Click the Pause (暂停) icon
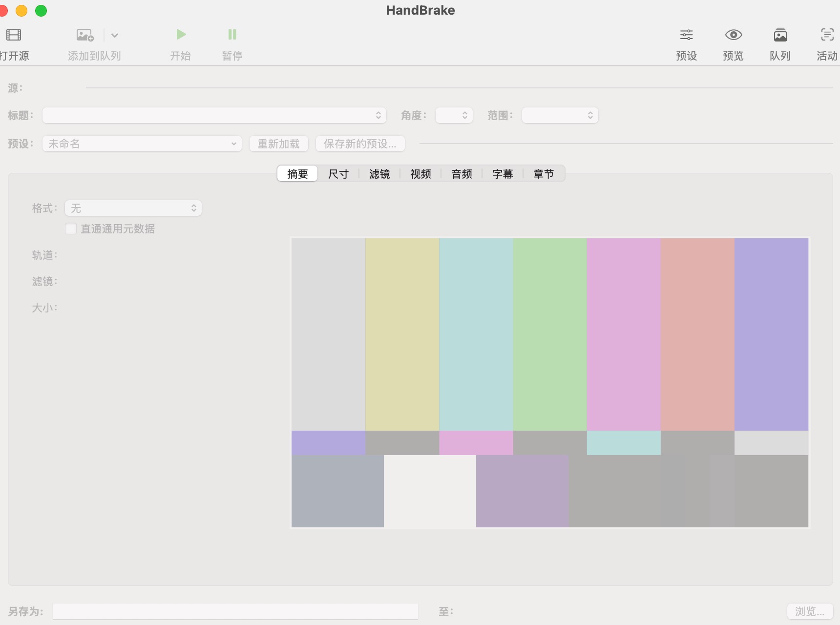840x625 pixels. (232, 34)
